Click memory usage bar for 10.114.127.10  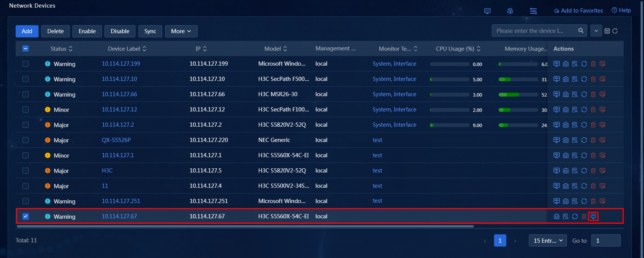point(518,79)
